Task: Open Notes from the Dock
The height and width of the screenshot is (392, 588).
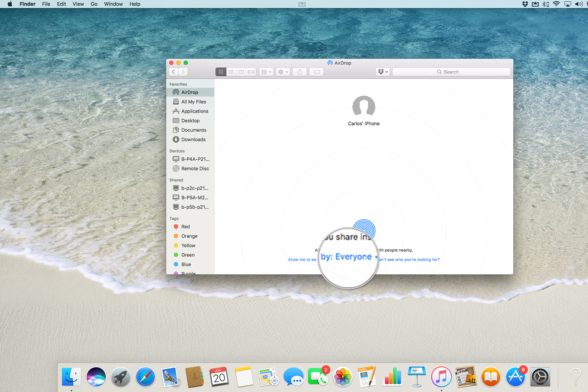Action: click(244, 377)
